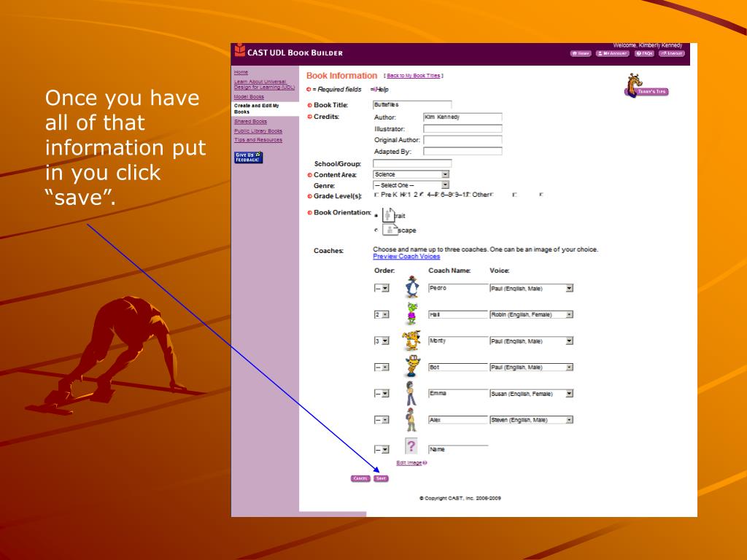Viewport: 747px width, 560px height.
Task: Click the Preview Coach Voices link
Action: click(x=406, y=257)
